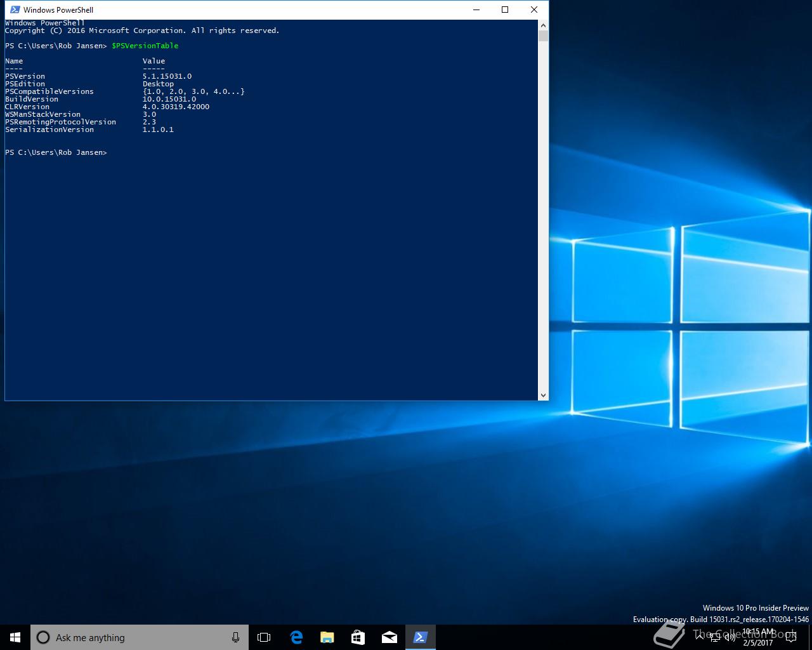Expand the hidden system tray icons
The image size is (812, 650).
(x=700, y=638)
